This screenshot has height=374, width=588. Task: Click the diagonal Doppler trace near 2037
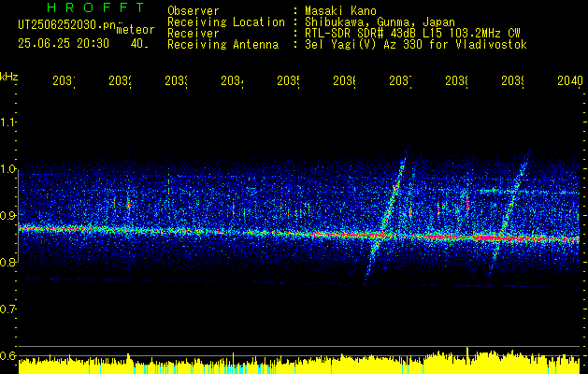click(387, 212)
